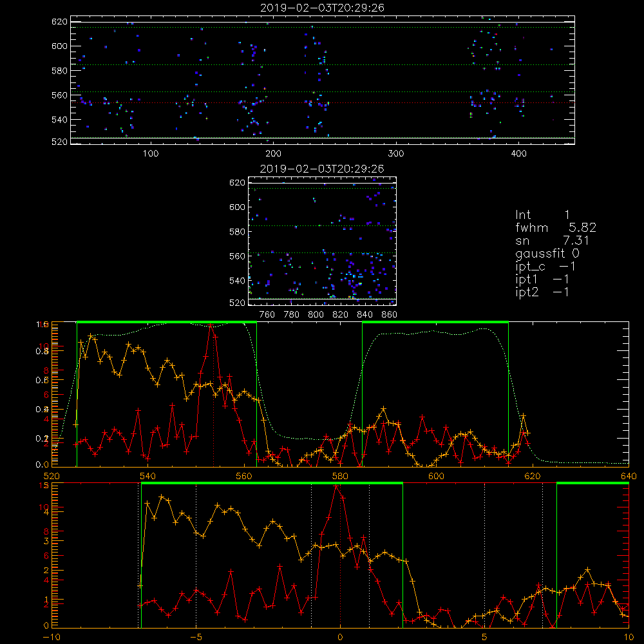Click x-axis label 860 on middle plot
The height and width of the screenshot is (644, 644).
[390, 315]
